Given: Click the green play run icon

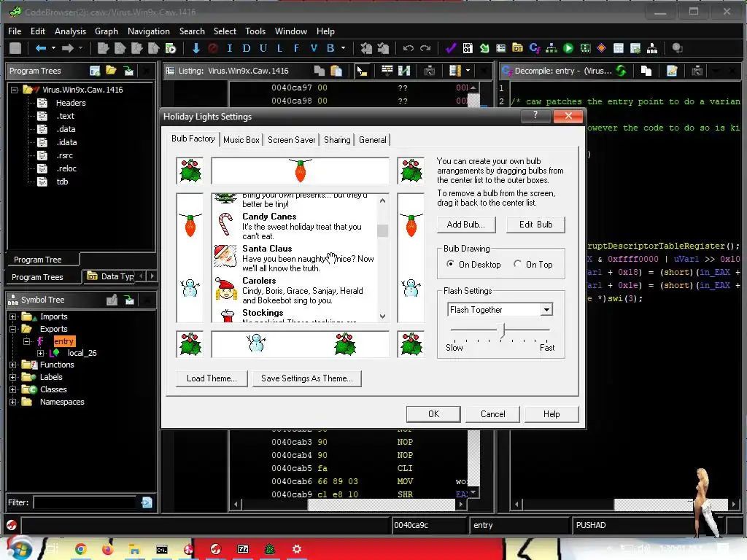Looking at the screenshot, I should coord(568,48).
